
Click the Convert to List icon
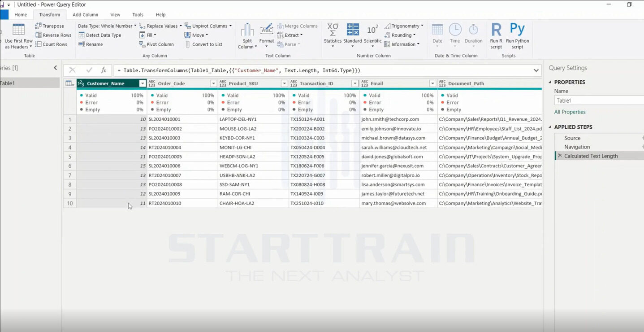(187, 44)
